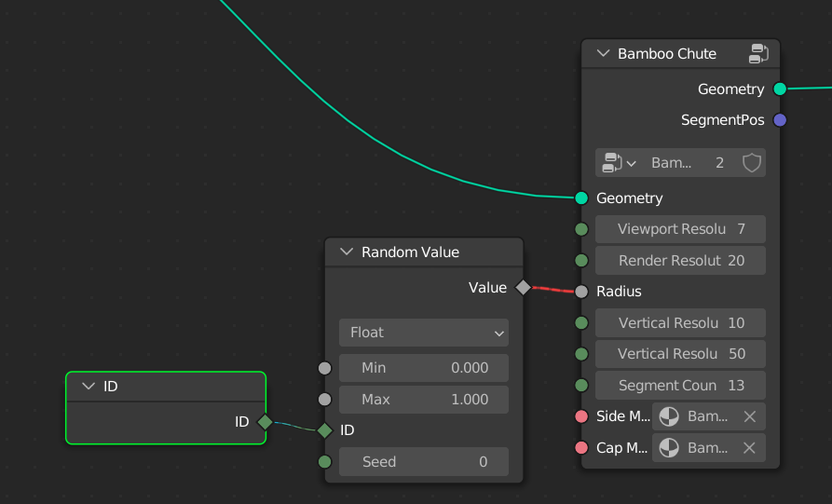Clear the Side Material with X
The image size is (832, 504).
[x=750, y=416]
